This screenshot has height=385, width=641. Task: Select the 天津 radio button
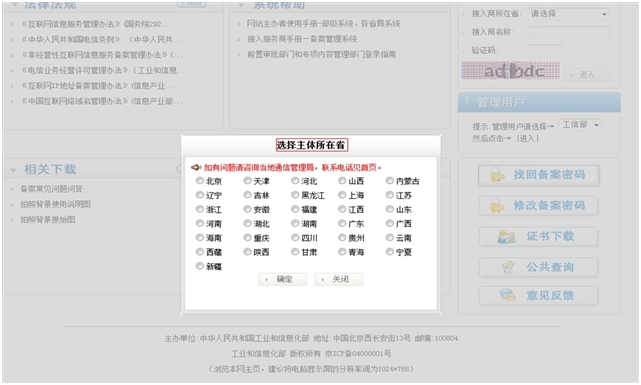(247, 180)
